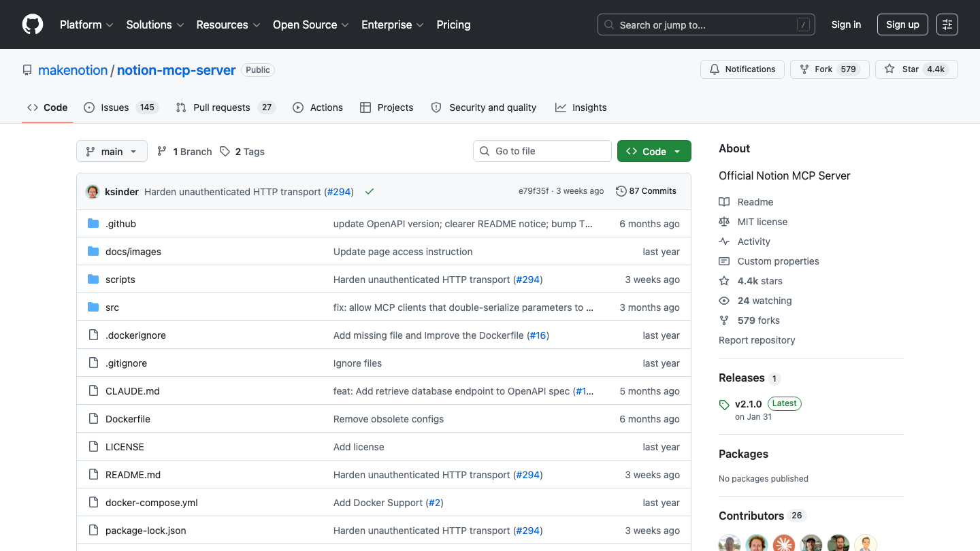
Task: Open the Issues tab
Action: pyautogui.click(x=120, y=107)
